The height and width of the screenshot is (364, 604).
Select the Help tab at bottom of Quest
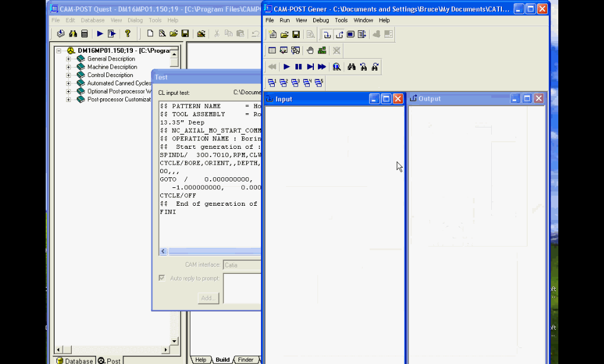(201, 360)
